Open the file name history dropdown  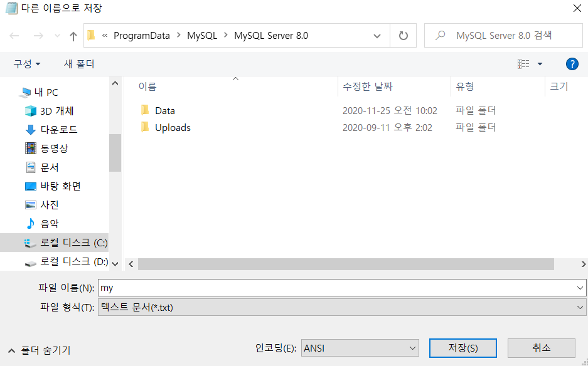tap(580, 288)
